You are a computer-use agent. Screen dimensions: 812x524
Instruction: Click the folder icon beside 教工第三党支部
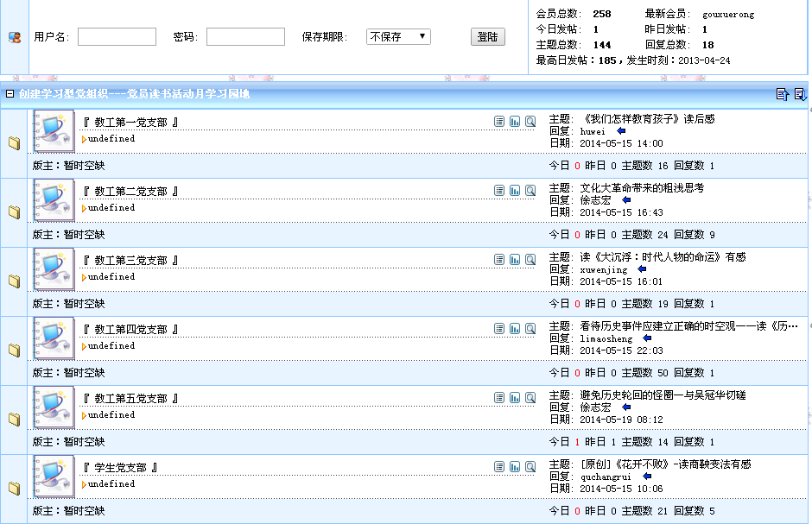click(15, 281)
